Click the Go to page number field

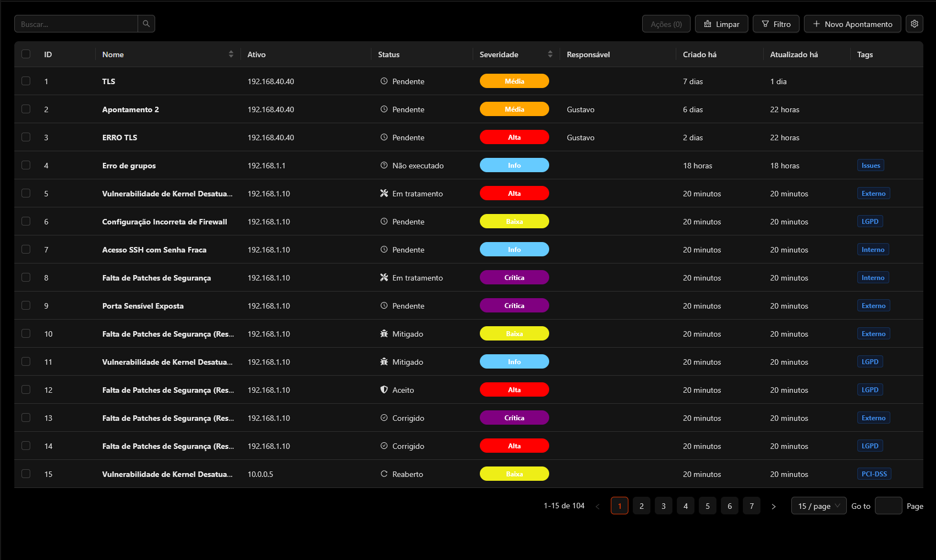(x=888, y=506)
